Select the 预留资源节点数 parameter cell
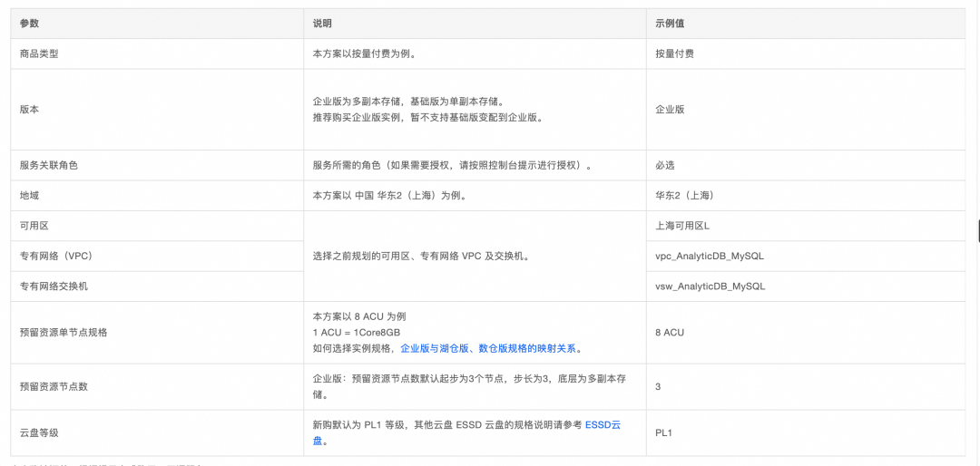Image resolution: width=980 pixels, height=466 pixels. [x=157, y=386]
